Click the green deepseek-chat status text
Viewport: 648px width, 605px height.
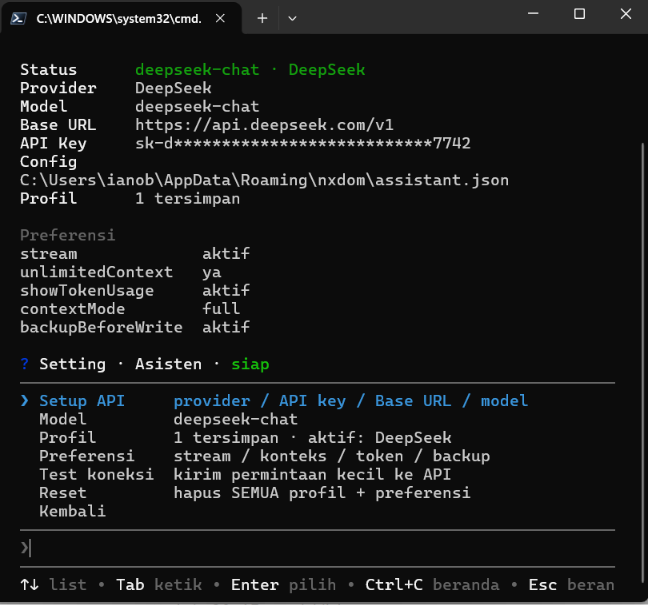[197, 69]
